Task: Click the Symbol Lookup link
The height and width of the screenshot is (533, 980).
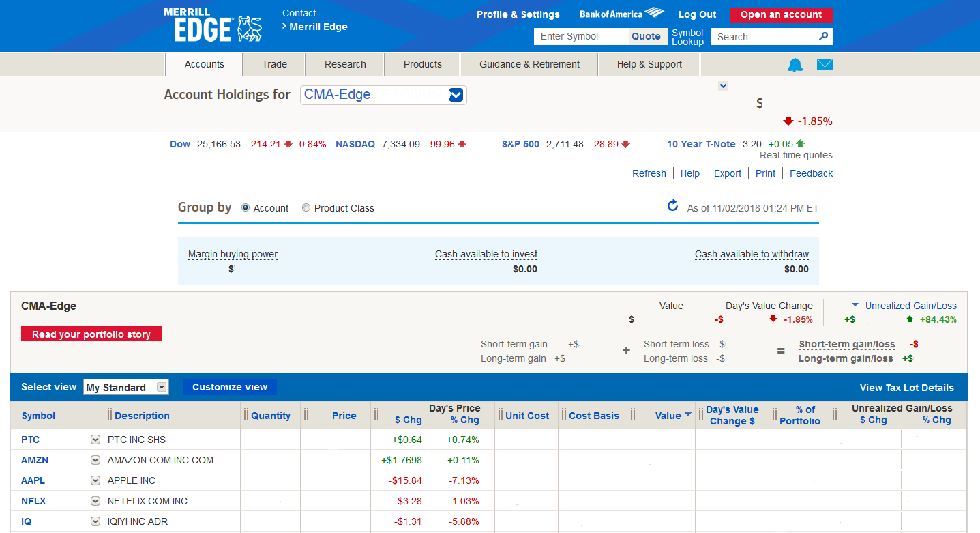Action: point(687,37)
